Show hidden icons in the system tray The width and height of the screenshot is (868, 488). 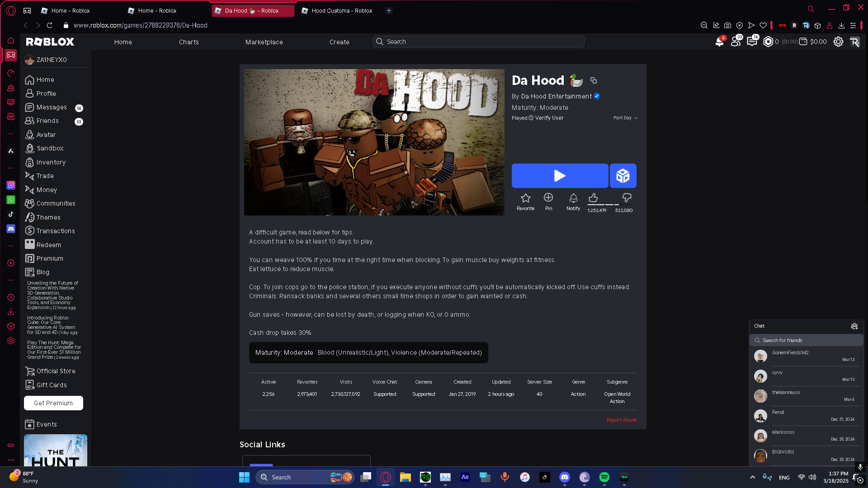point(752,477)
